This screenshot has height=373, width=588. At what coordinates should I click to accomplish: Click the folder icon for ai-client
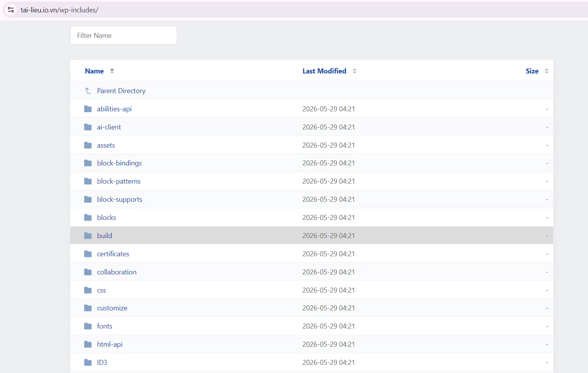tap(88, 127)
